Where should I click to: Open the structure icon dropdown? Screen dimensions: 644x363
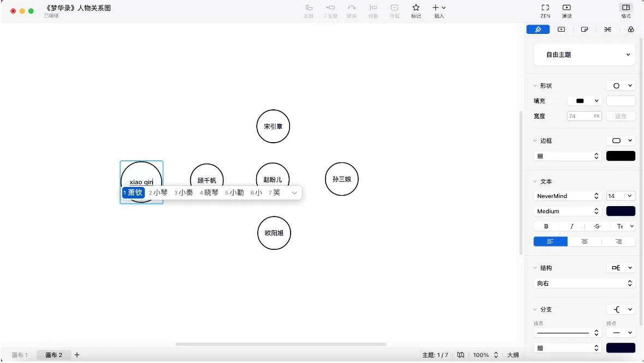tap(621, 268)
